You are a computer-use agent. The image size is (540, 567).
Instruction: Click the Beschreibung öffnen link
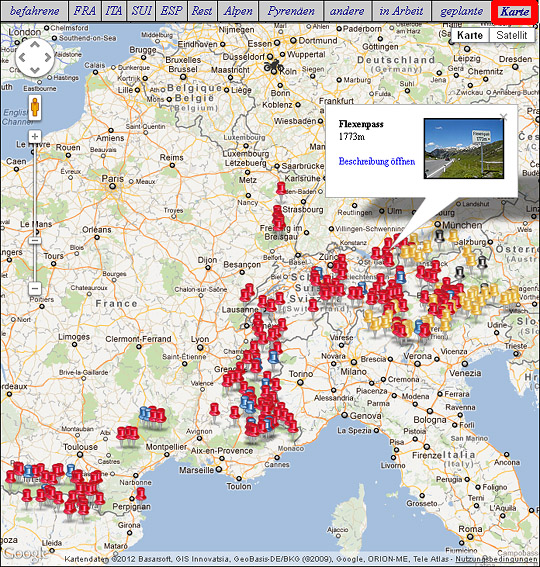tap(377, 161)
